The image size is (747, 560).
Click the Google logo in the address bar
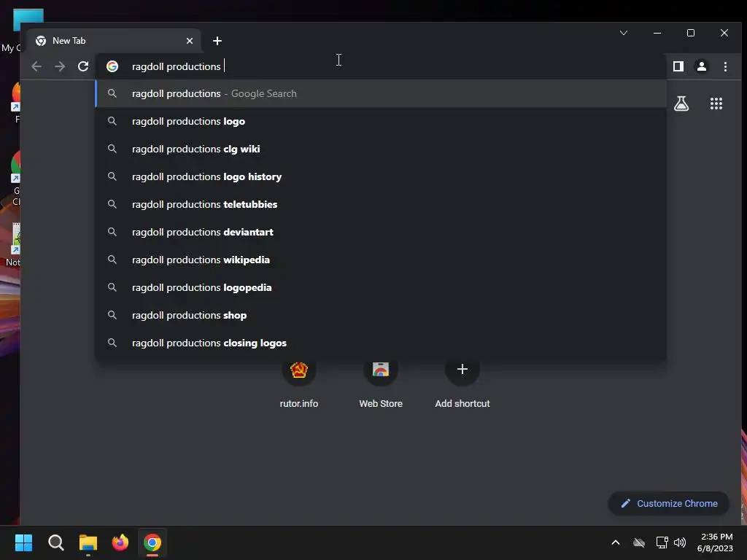point(112,66)
